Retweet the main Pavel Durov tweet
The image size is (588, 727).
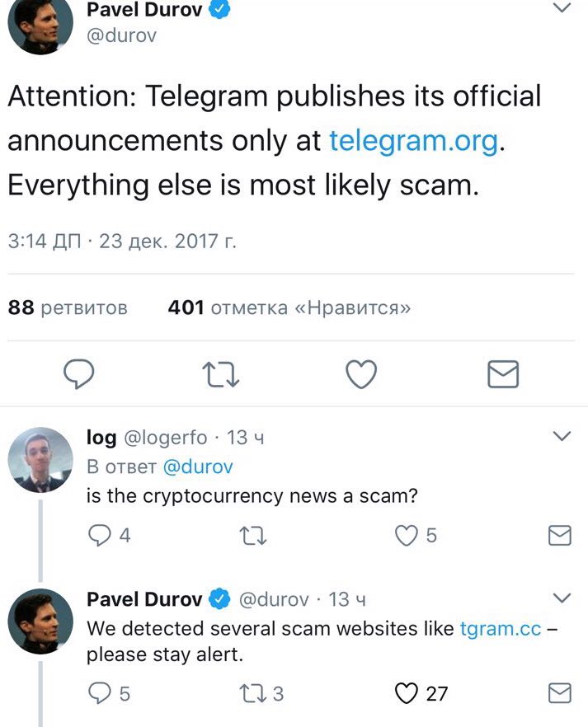[221, 374]
